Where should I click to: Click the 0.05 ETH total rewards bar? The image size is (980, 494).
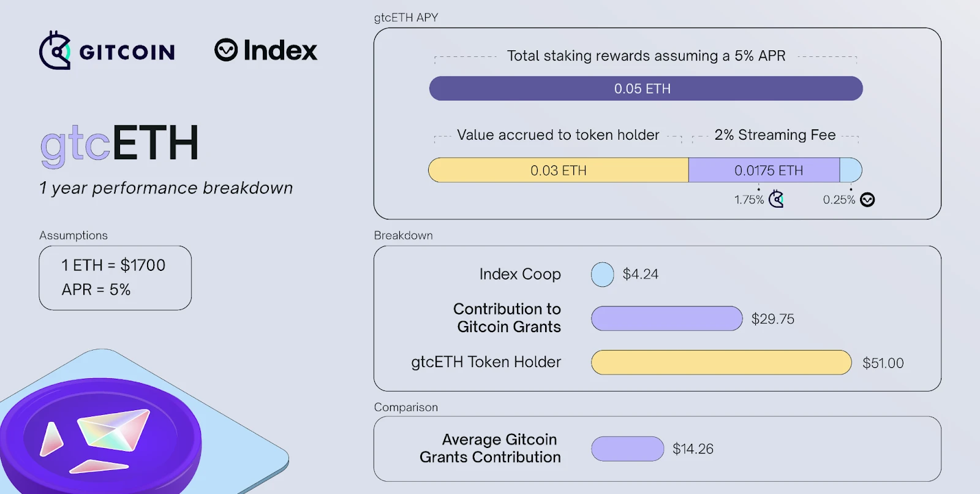(x=646, y=88)
